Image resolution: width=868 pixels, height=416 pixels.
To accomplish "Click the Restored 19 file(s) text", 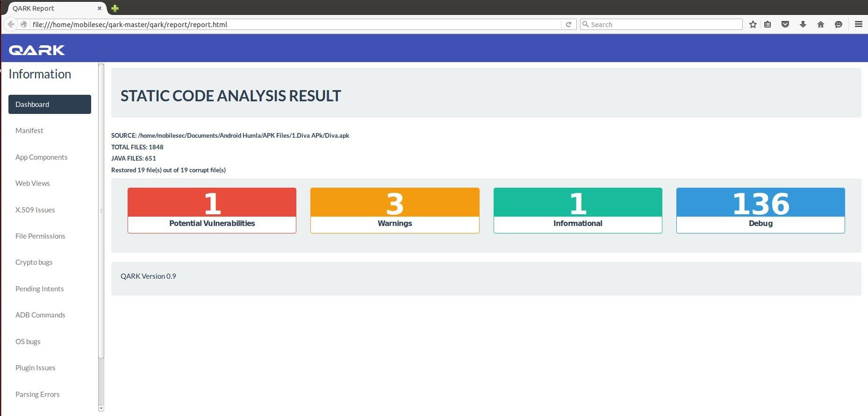I will [168, 170].
